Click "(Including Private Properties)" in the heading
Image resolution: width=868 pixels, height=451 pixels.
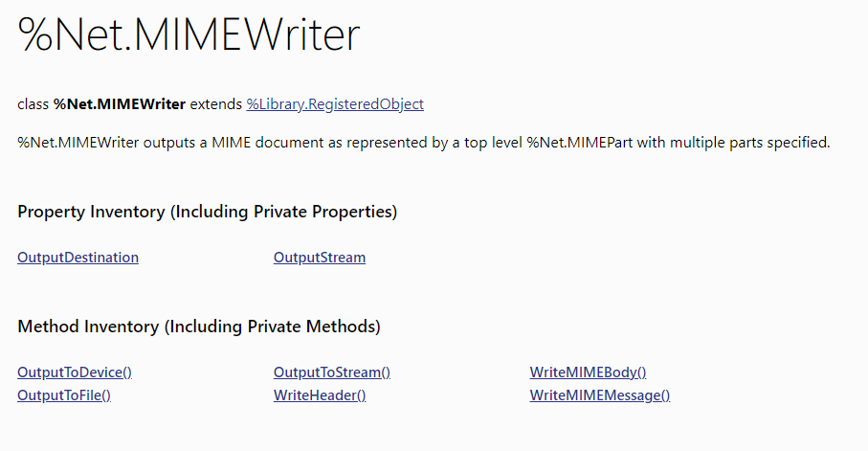(x=283, y=212)
